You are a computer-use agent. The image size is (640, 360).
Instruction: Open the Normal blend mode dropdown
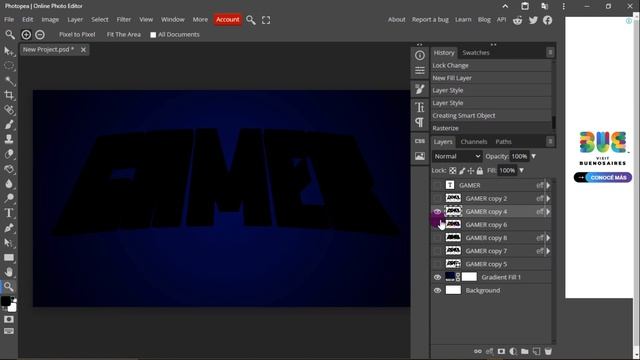(457, 156)
